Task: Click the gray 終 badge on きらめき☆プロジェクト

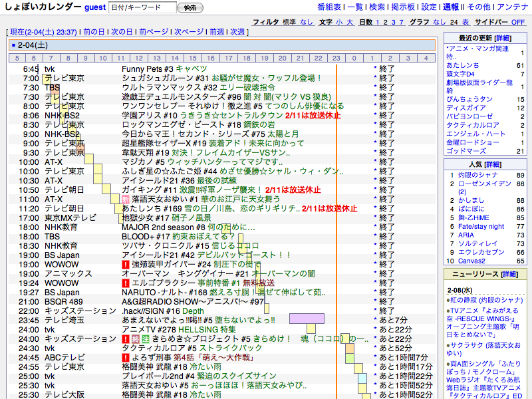Action: tap(136, 338)
